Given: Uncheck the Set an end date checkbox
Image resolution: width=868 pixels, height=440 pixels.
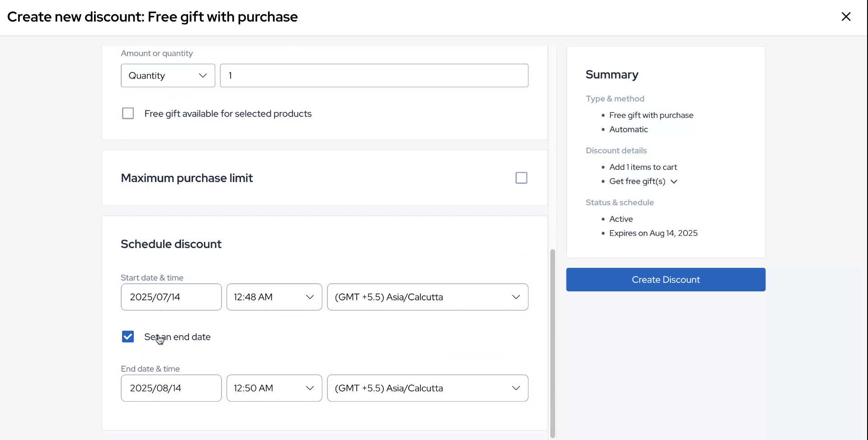Looking at the screenshot, I should pyautogui.click(x=128, y=337).
